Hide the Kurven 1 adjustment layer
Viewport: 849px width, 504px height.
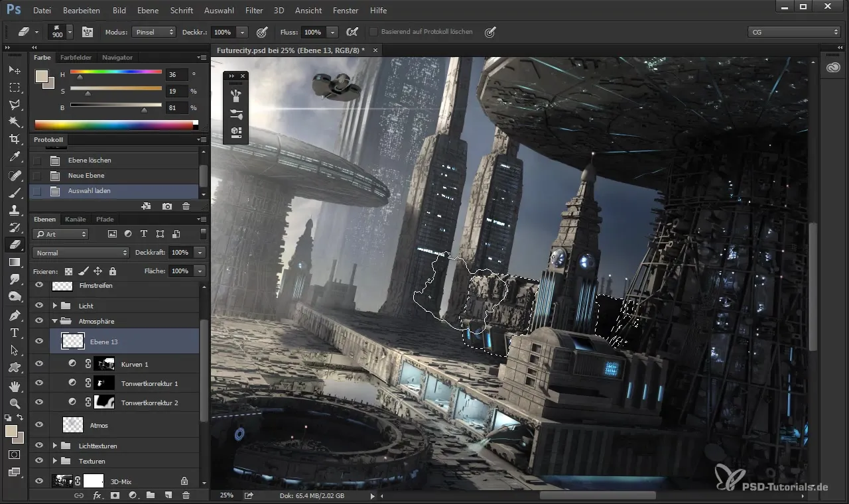click(39, 364)
